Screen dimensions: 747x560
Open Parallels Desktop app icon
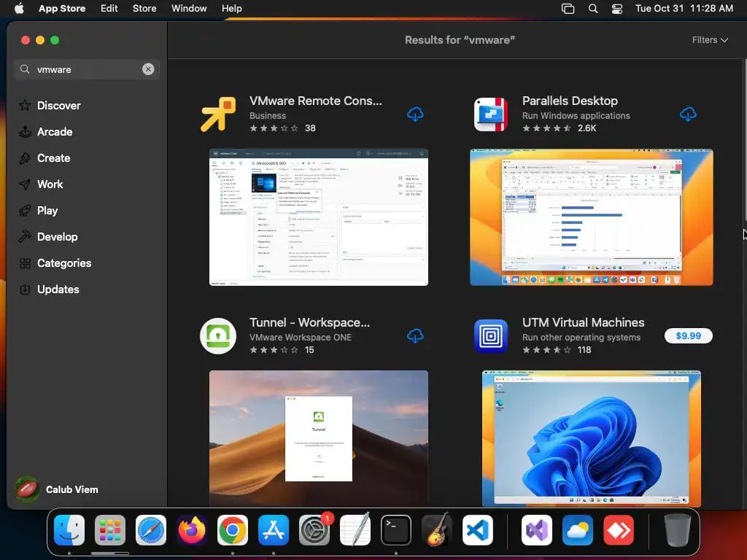coord(491,114)
